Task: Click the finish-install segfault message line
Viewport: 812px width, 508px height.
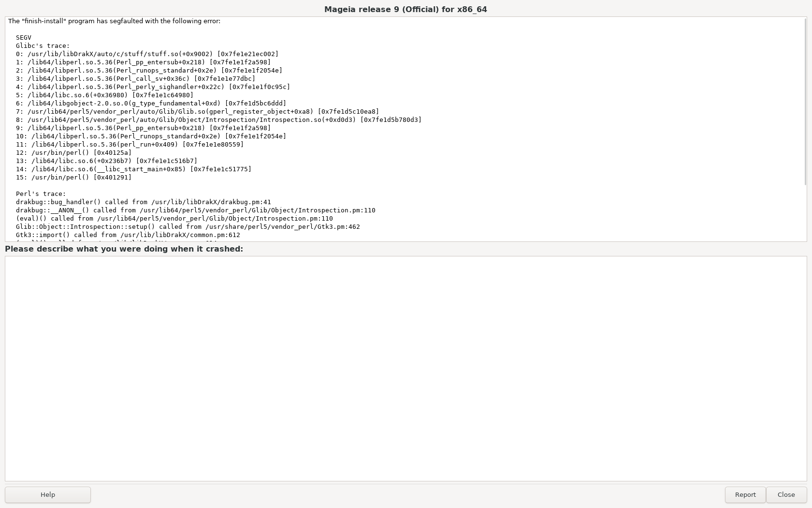Action: tap(114, 21)
